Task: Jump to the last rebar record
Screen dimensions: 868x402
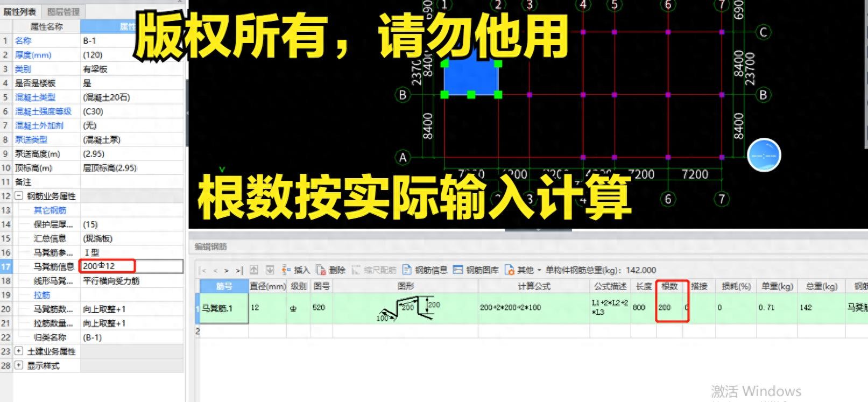Action: tap(239, 271)
